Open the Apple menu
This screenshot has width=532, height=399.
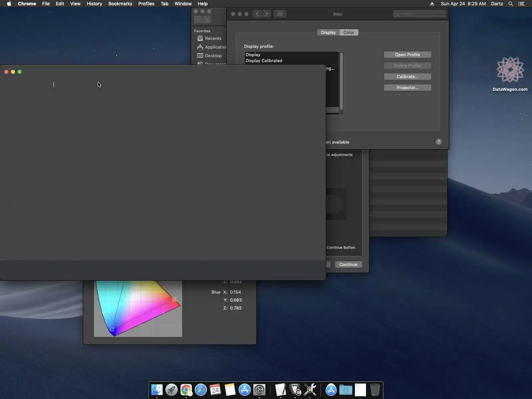point(9,4)
